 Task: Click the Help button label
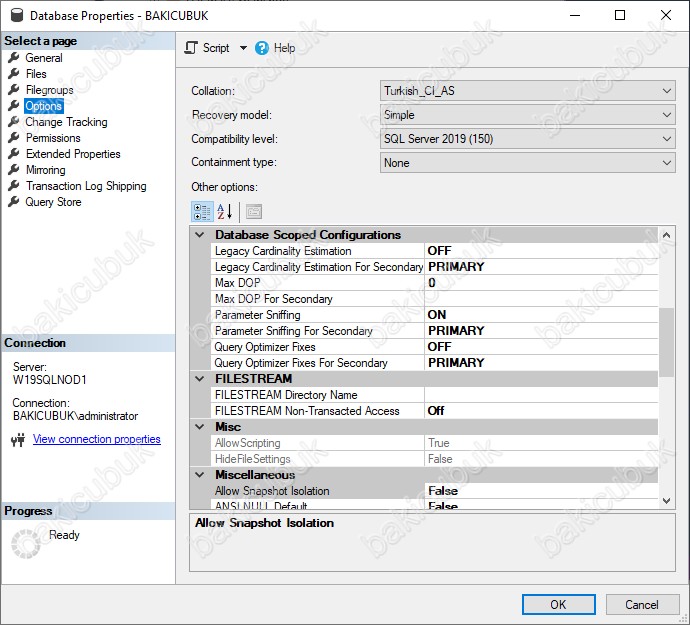284,48
